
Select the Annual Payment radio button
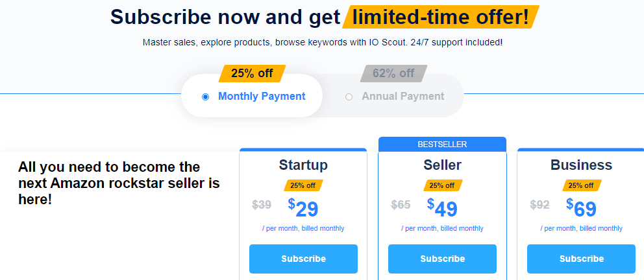349,97
